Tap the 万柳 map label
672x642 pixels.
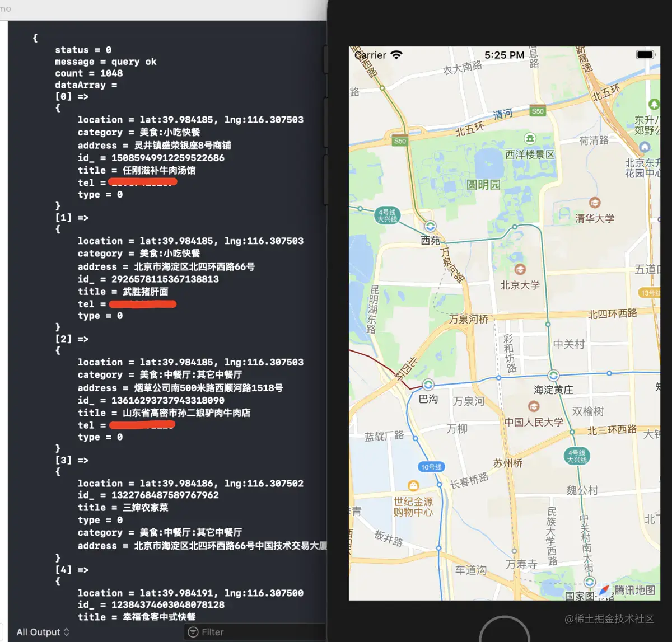click(x=457, y=429)
